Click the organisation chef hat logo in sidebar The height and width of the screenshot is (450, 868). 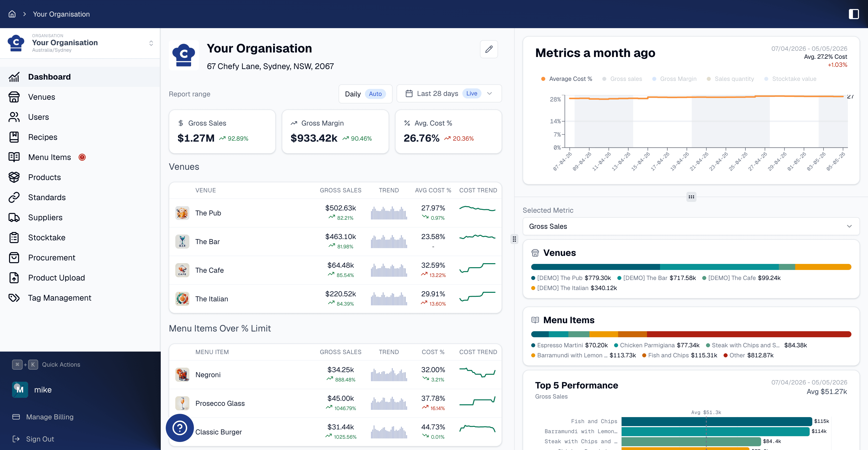coord(16,43)
